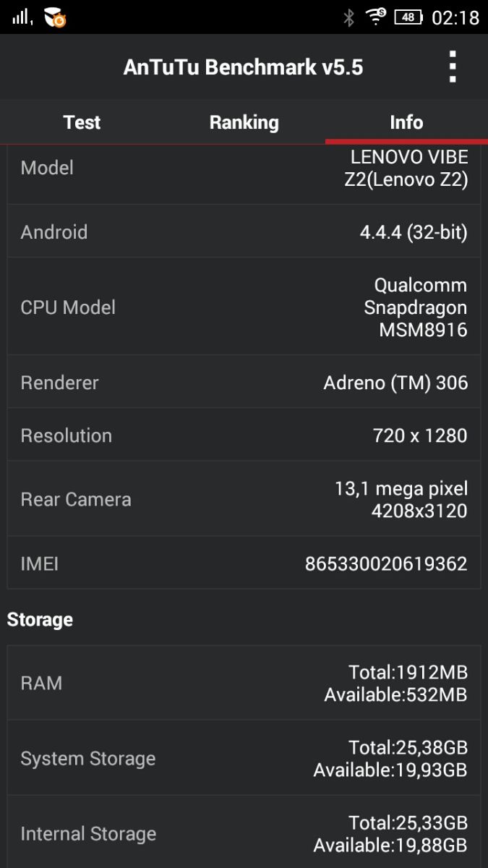The image size is (488, 868).
Task: Open the three-dot overflow menu
Action: pyautogui.click(x=453, y=67)
